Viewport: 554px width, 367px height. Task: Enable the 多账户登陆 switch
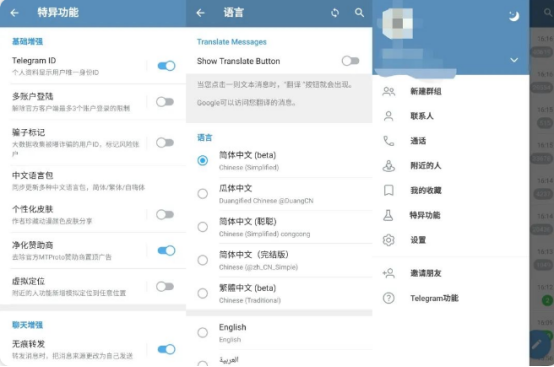click(165, 102)
